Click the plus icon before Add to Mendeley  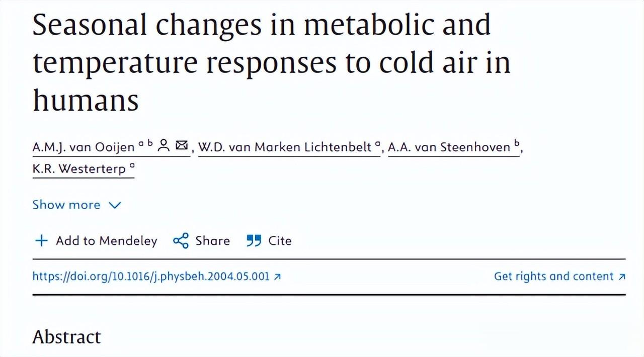tap(41, 241)
